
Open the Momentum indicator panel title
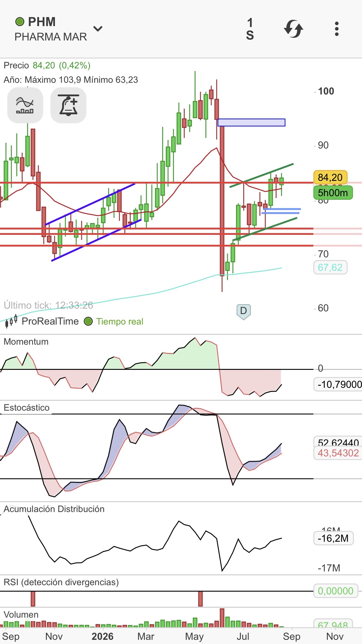click(26, 342)
